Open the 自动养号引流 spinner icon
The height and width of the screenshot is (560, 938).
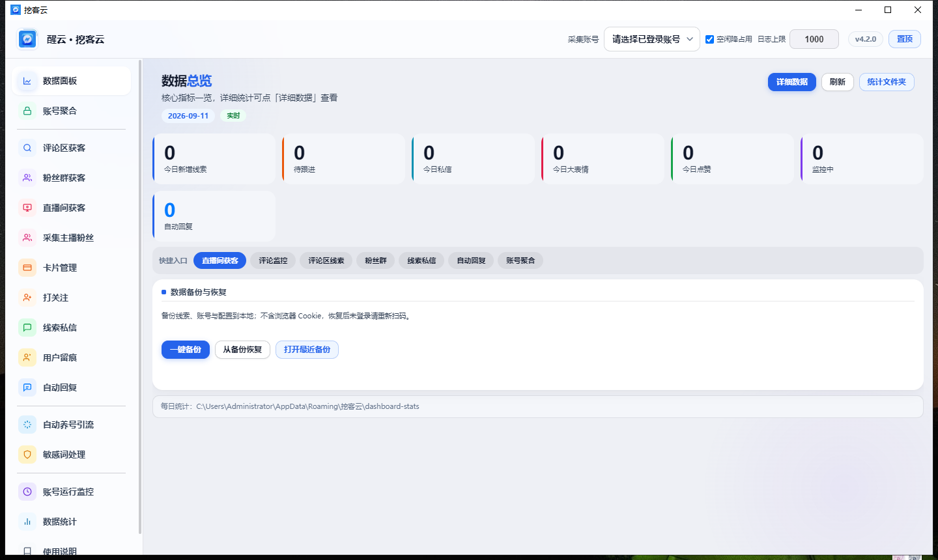pos(27,425)
